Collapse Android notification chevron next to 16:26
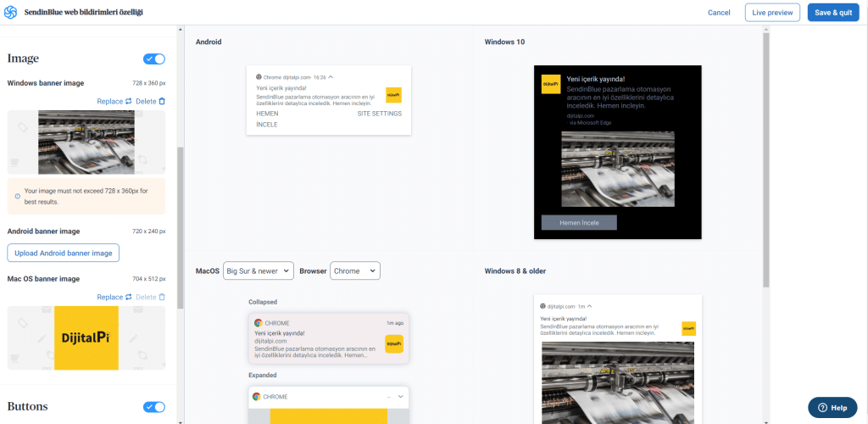Image resolution: width=868 pixels, height=424 pixels. (x=331, y=77)
